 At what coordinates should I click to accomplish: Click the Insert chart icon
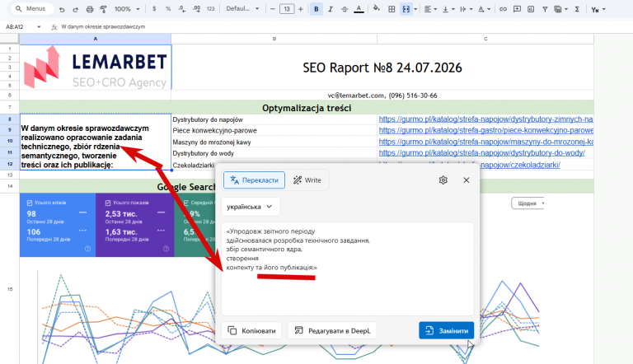pyautogui.click(x=531, y=9)
